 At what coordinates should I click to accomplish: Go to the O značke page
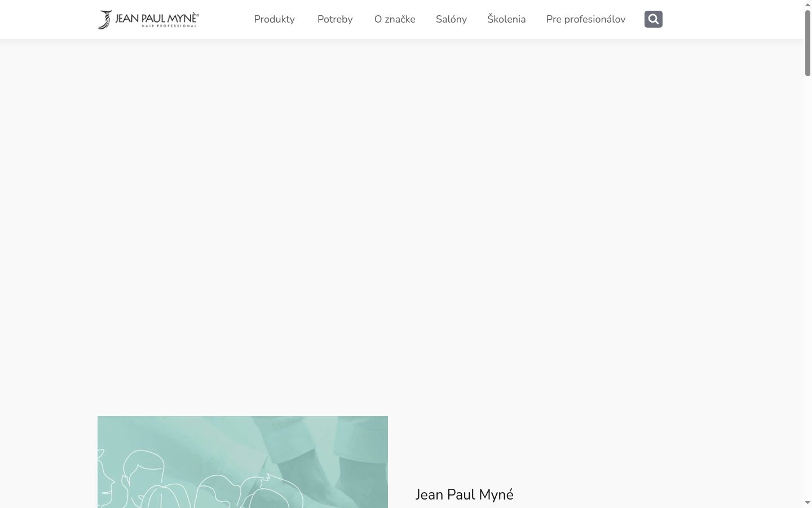point(395,19)
